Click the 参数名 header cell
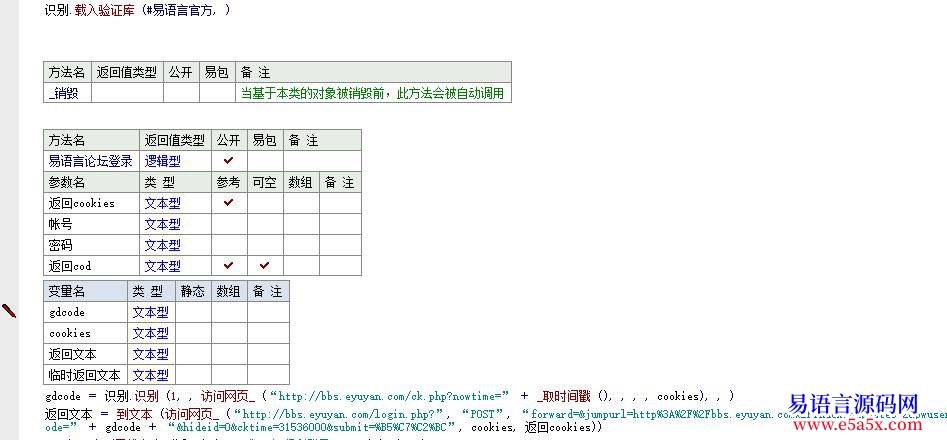 [91, 182]
